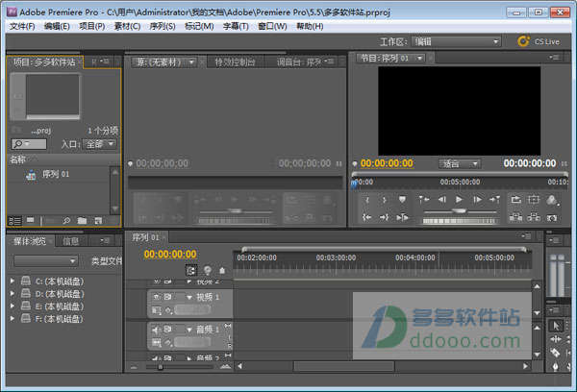Click the Lift button in Program monitor
The image size is (577, 392).
pos(515,217)
